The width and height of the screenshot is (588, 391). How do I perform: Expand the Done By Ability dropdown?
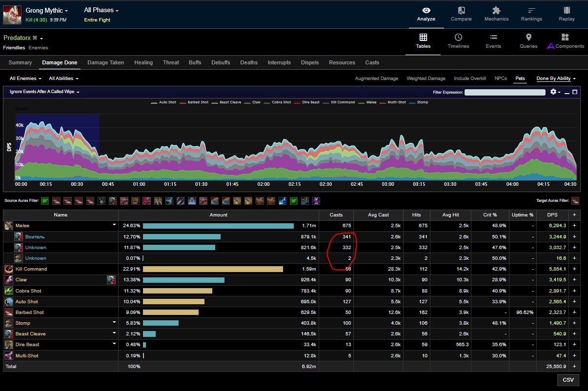[556, 78]
